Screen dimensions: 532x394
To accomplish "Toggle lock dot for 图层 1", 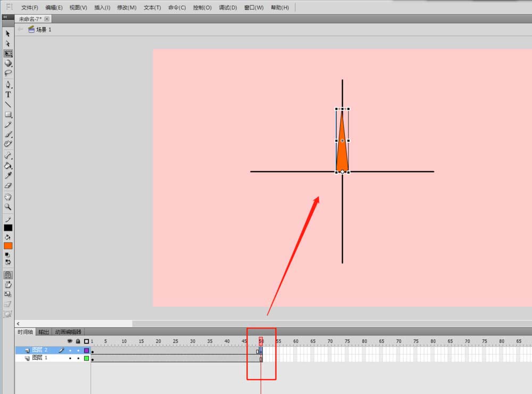I will [78, 359].
